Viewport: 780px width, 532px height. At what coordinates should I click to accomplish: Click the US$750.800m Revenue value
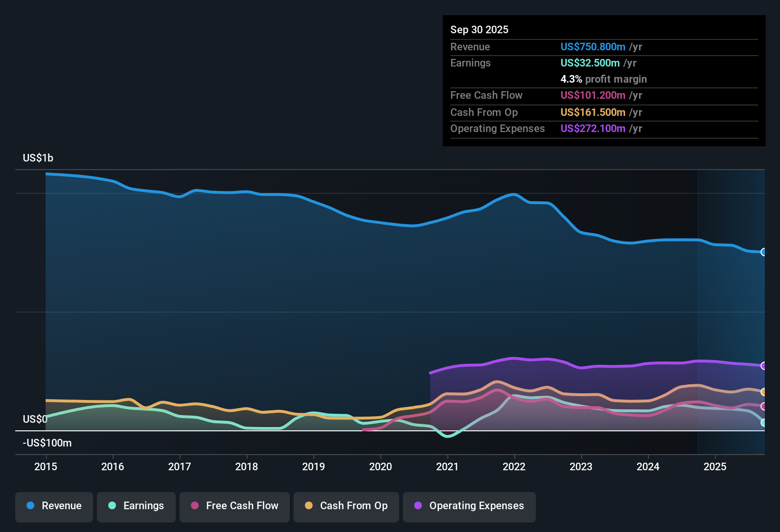592,47
